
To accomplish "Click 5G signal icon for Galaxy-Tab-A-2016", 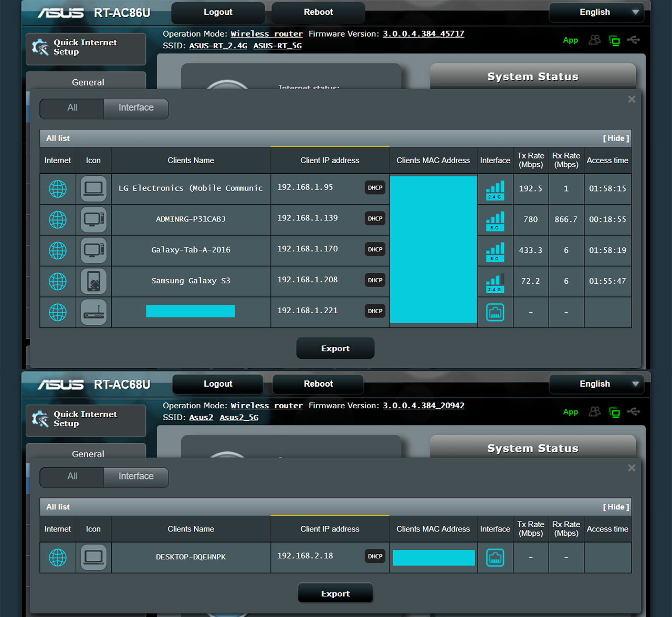I will (495, 252).
